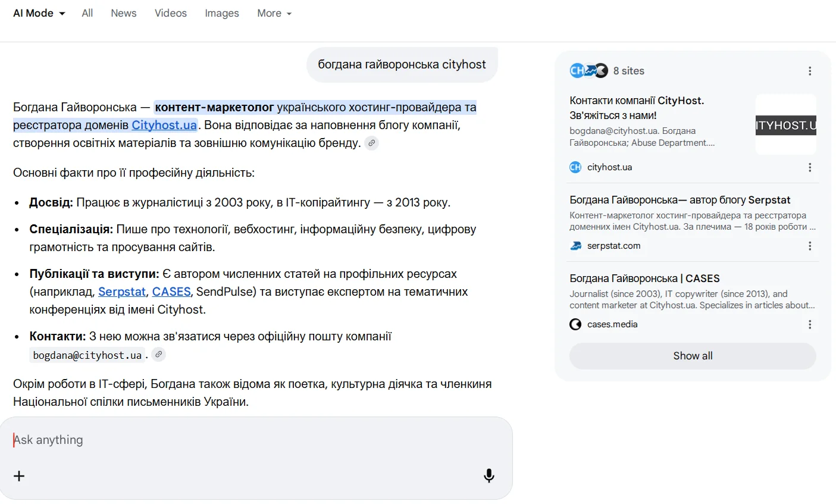
Task: Click the Публікації та виступи: heading
Action: (x=95, y=274)
